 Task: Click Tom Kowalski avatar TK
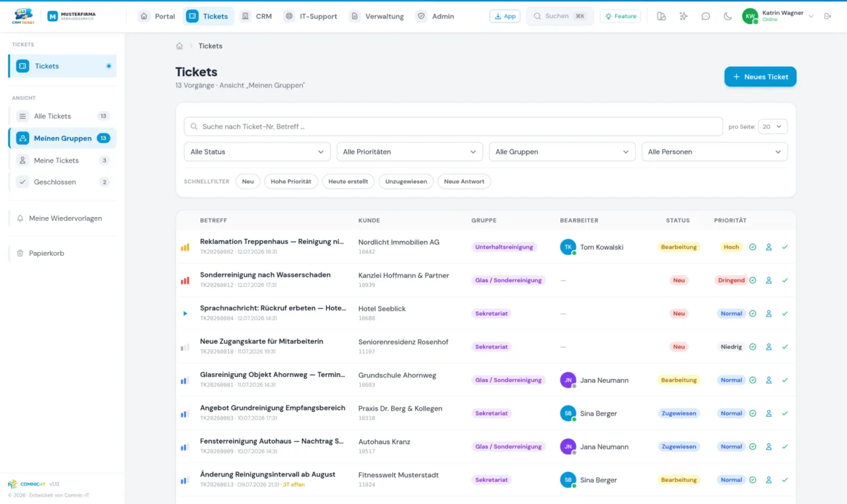568,247
